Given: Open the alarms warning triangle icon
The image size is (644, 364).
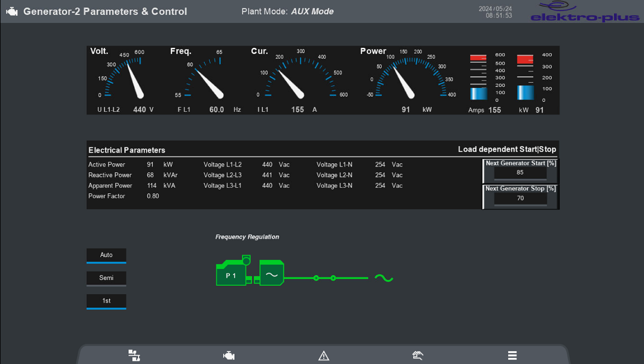Looking at the screenshot, I should [x=324, y=355].
